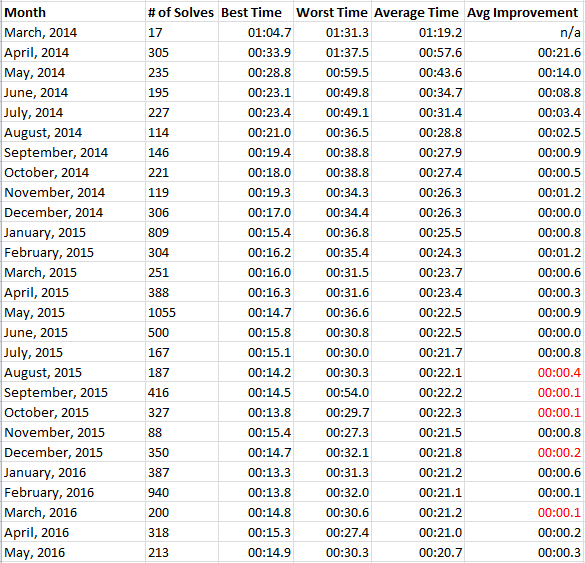Image resolution: width=585 pixels, height=563 pixels.
Task: Select the December, 2014 month cell
Action: pyautogui.click(x=73, y=212)
